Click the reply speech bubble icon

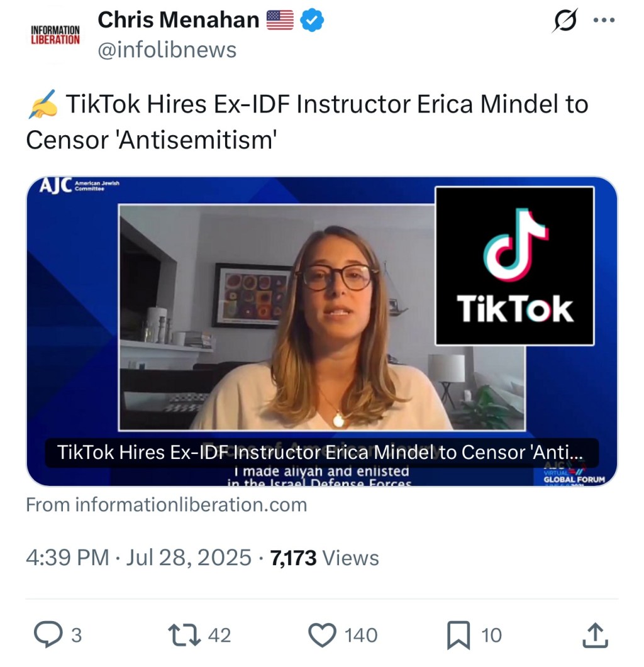[48, 634]
